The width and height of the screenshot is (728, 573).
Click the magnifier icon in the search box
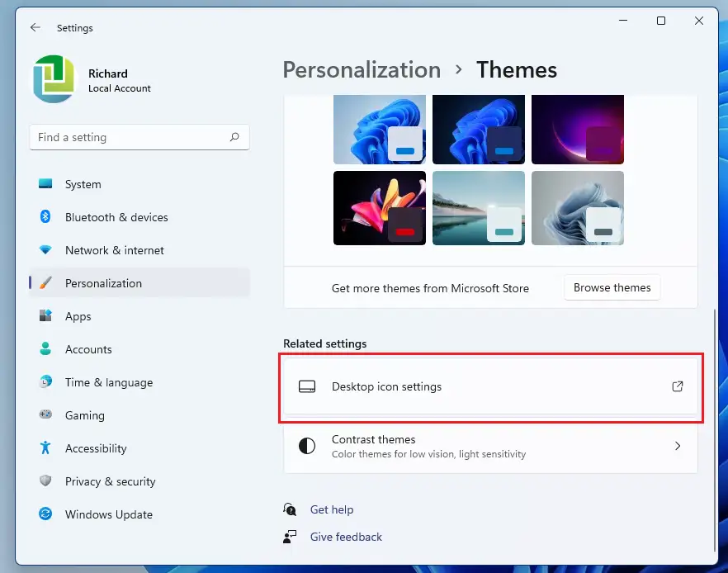(x=234, y=137)
